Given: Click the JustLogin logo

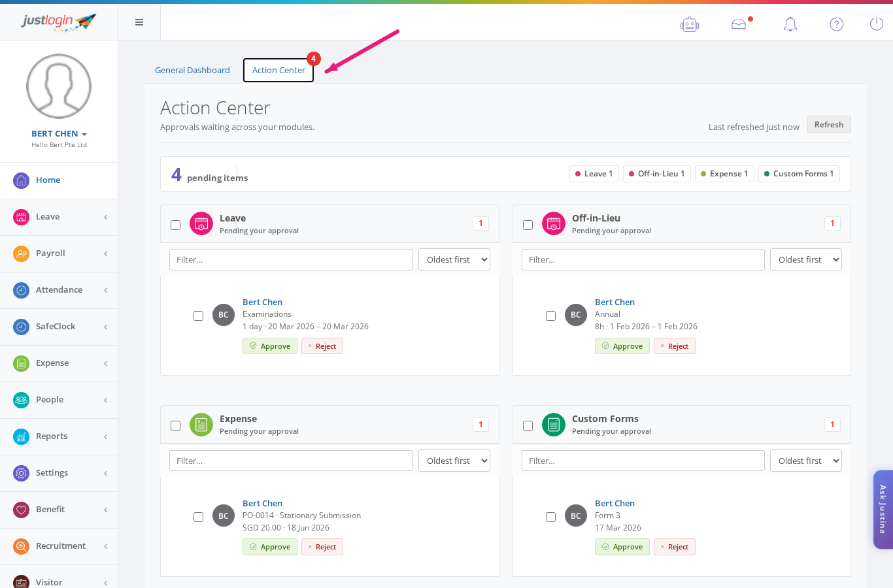Looking at the screenshot, I should click(x=59, y=22).
